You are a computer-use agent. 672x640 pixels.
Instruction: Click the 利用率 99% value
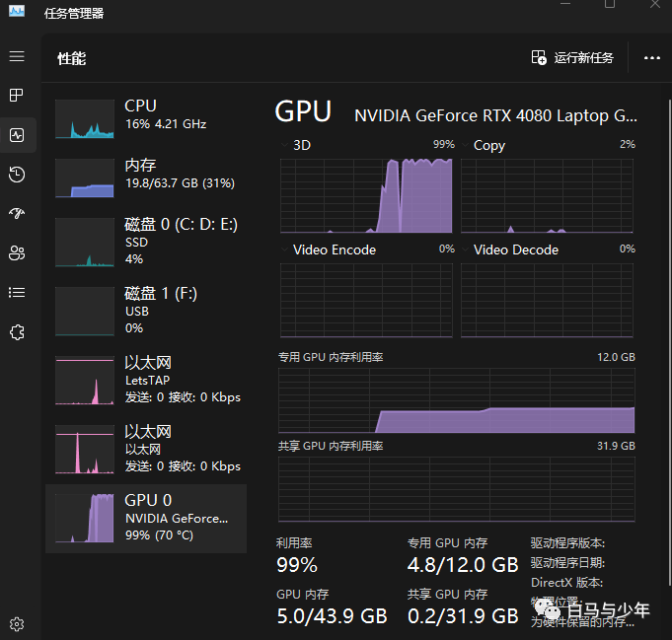297,565
